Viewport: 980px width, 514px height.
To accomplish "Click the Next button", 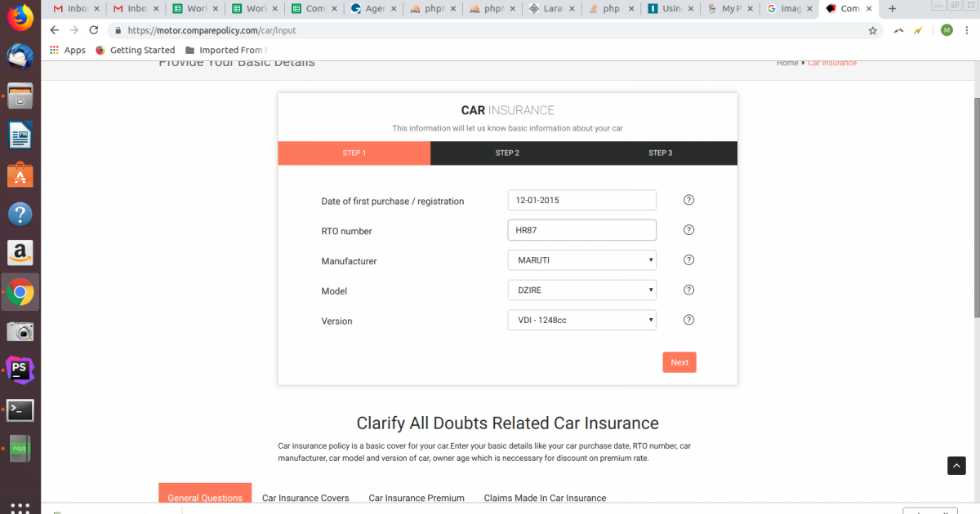I will (x=679, y=362).
